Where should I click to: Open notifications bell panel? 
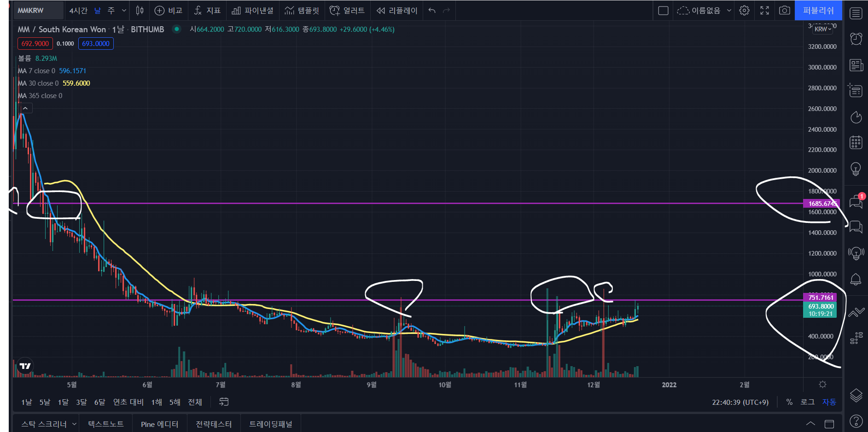856,279
